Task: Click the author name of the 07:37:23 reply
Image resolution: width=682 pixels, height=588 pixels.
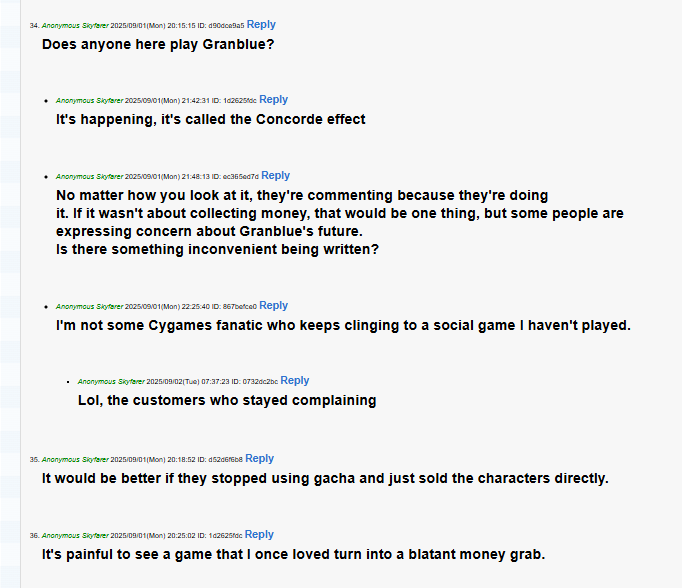Action: pyautogui.click(x=111, y=382)
